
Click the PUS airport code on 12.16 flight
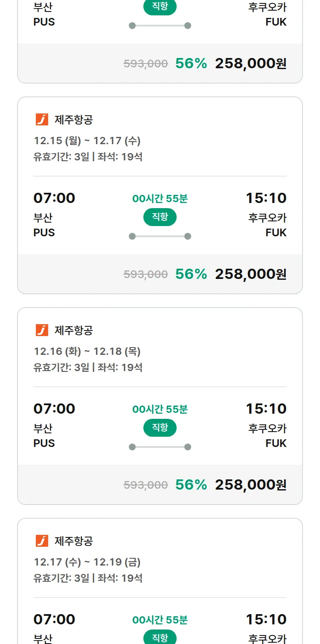click(x=44, y=444)
